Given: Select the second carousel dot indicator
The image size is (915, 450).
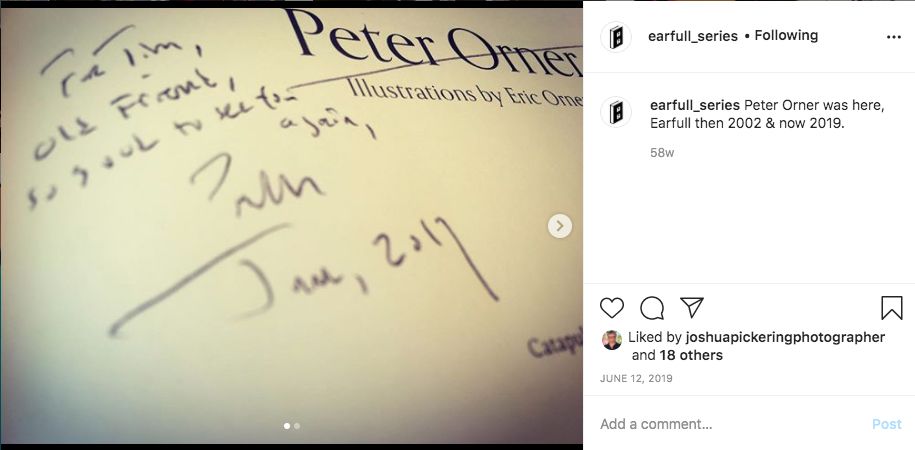Looking at the screenshot, I should click(x=297, y=426).
